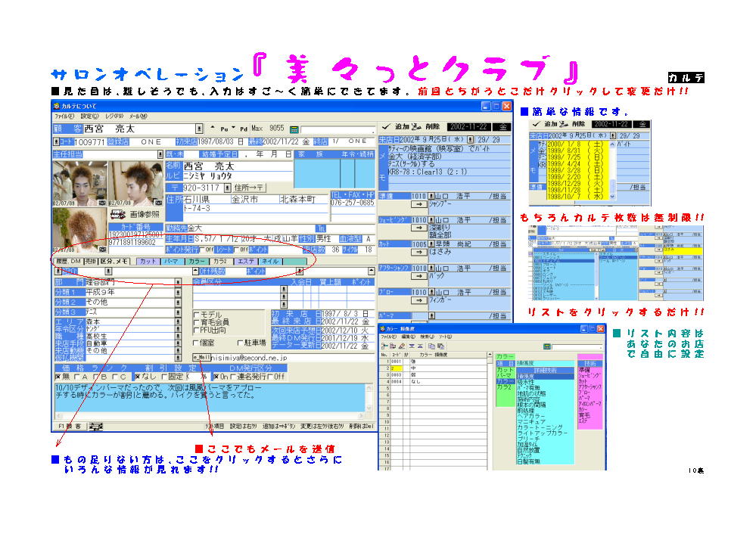Check the 固定 discount checkbox
The width and height of the screenshot is (756, 534).
click(x=164, y=377)
